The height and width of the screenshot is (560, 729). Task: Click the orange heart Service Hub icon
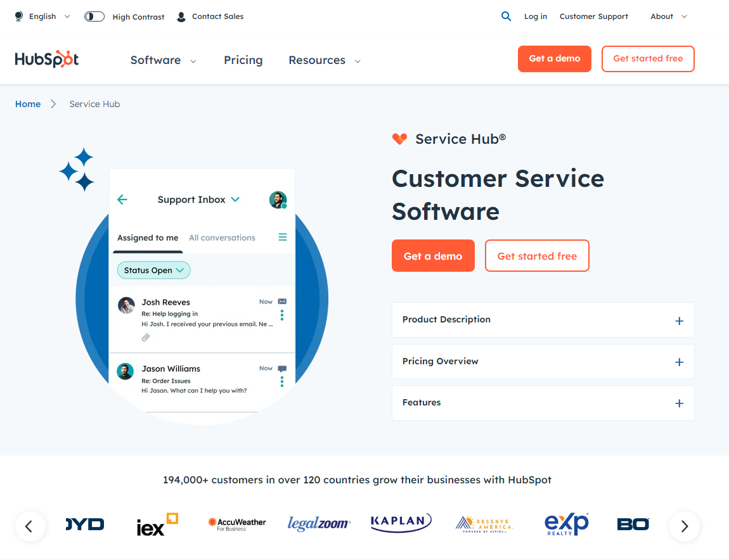(399, 139)
